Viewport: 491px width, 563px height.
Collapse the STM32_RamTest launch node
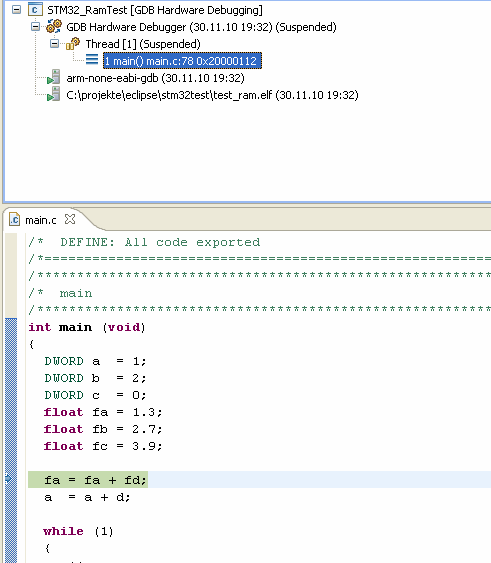16,10
